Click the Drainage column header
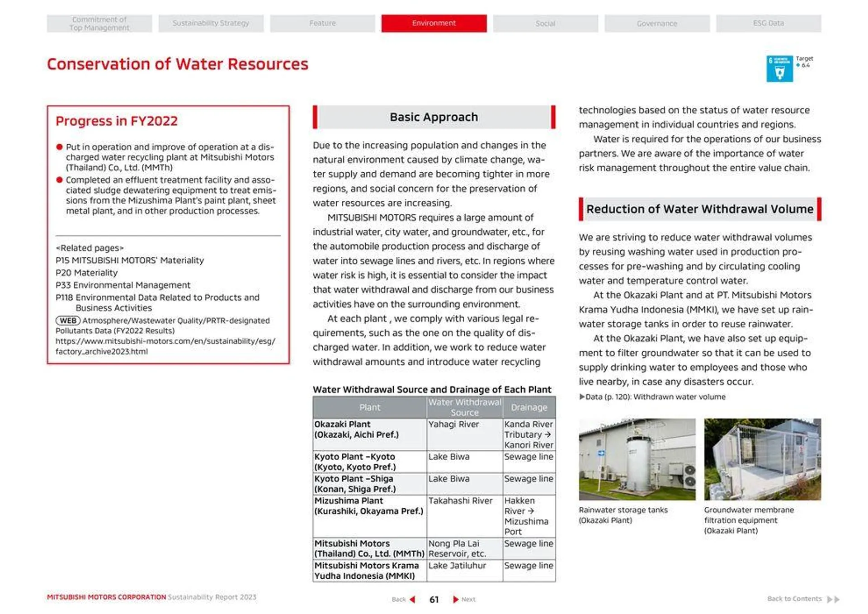The image size is (868, 614). point(529,407)
